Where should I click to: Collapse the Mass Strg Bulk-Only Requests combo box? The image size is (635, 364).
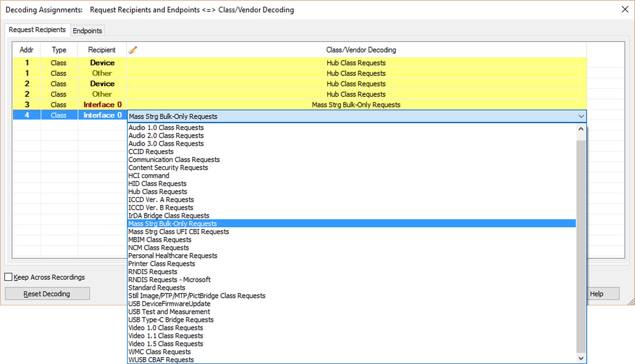click(581, 116)
